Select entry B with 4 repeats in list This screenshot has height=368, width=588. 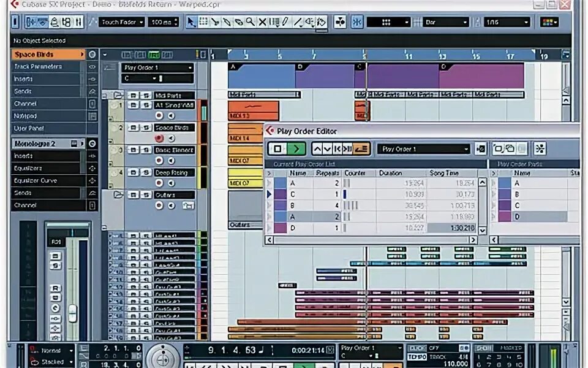(x=371, y=205)
